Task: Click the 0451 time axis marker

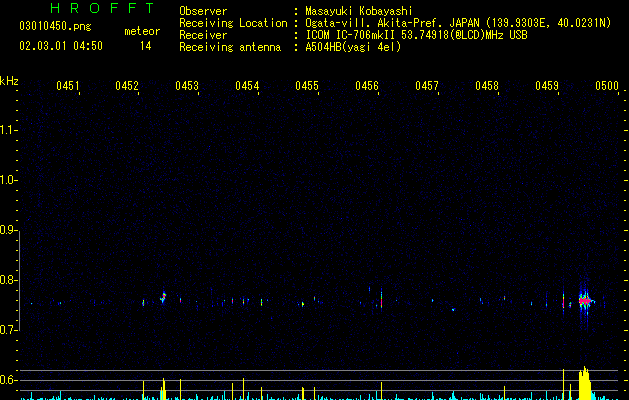Action: click(67, 86)
